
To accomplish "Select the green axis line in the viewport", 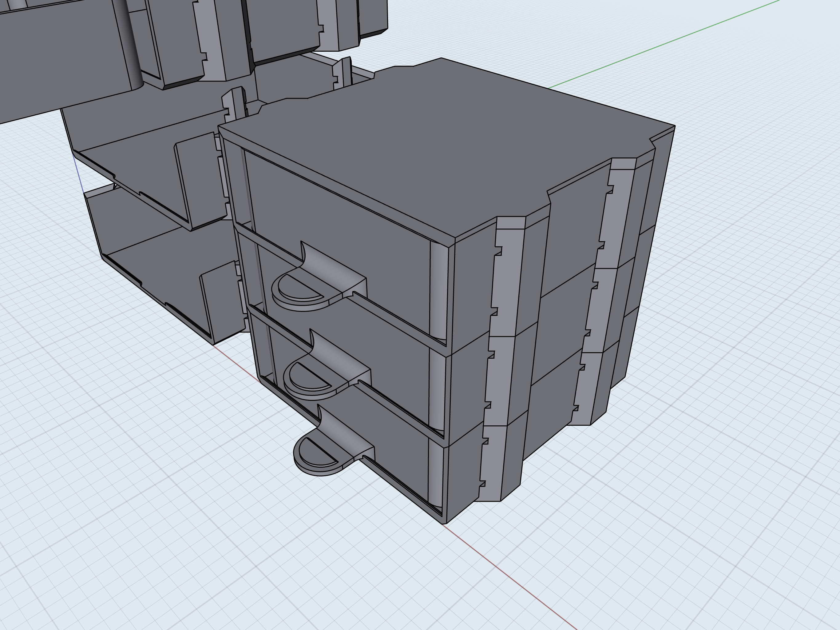I will click(x=664, y=45).
